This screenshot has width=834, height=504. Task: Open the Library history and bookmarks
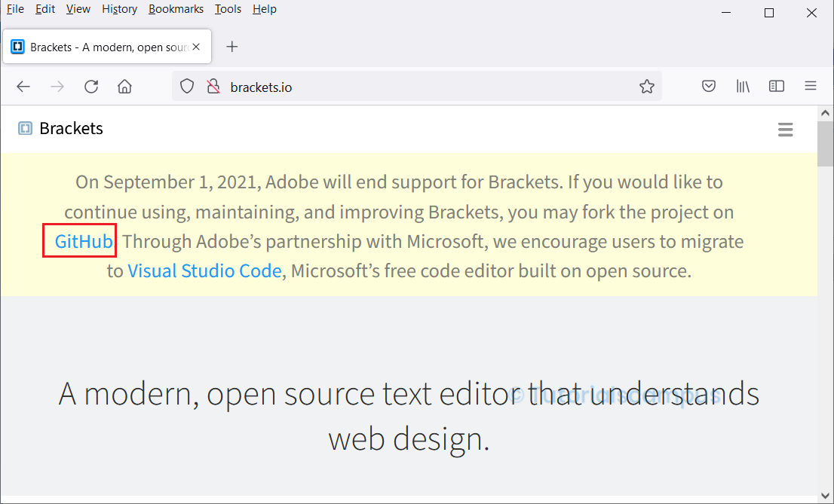pyautogui.click(x=743, y=86)
